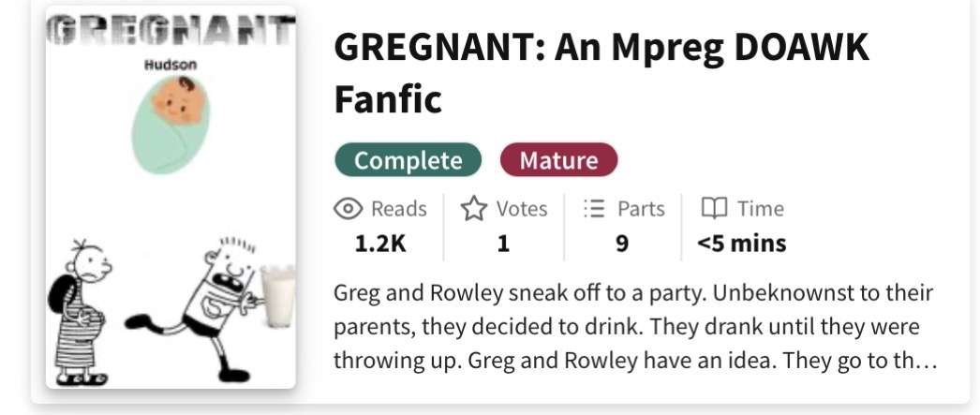Click the list icon beside Parts
980x415 pixels.
(593, 209)
